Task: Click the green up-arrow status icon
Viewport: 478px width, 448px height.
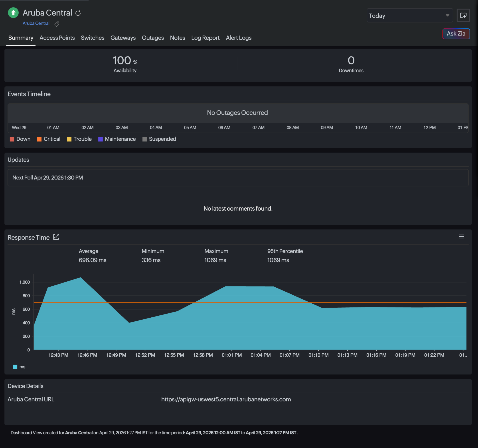Action: click(13, 12)
